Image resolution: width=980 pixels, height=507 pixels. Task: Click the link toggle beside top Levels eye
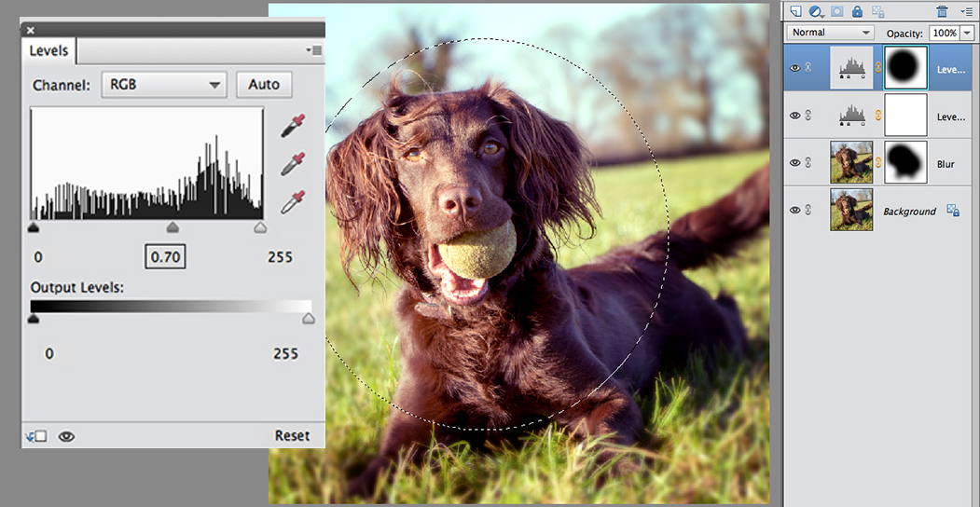pos(808,67)
